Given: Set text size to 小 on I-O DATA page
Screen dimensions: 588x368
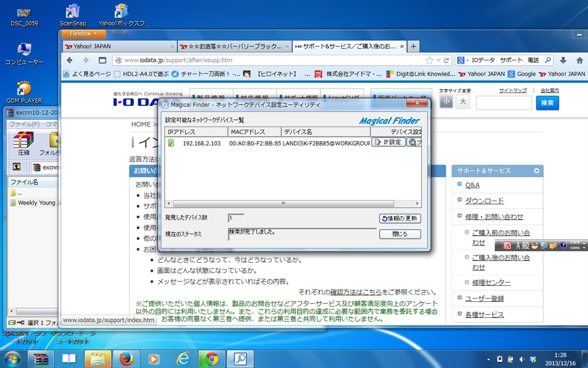Looking at the screenshot, I should pos(446,101).
